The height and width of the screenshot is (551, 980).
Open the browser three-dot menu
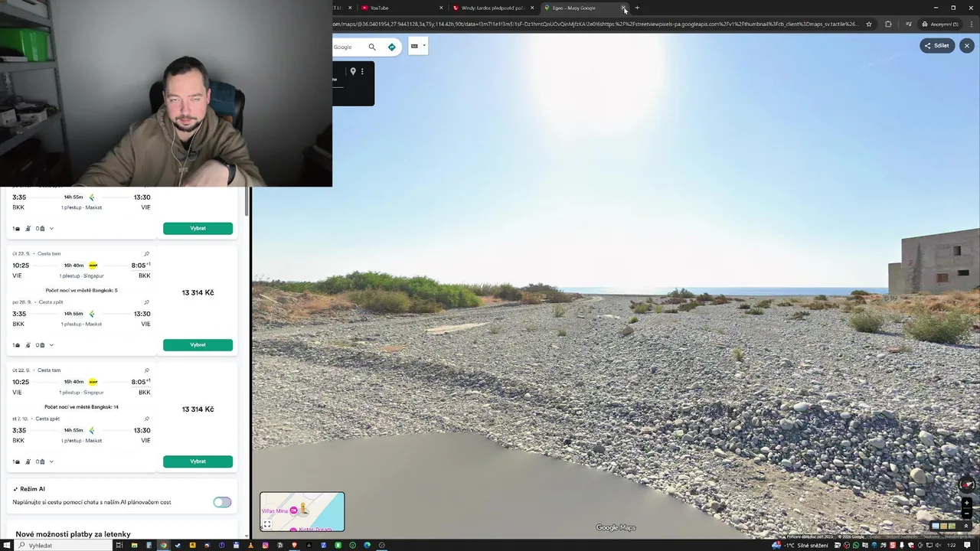[971, 24]
